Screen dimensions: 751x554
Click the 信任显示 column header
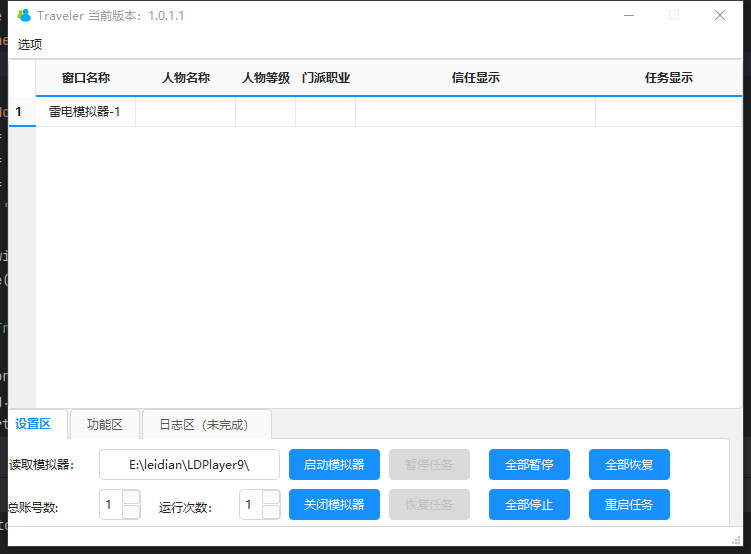click(476, 78)
